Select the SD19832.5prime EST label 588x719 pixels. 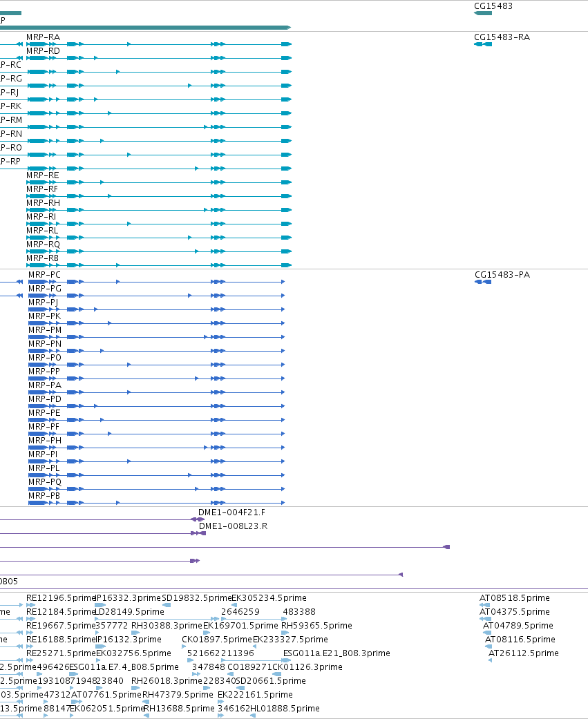click(x=196, y=598)
